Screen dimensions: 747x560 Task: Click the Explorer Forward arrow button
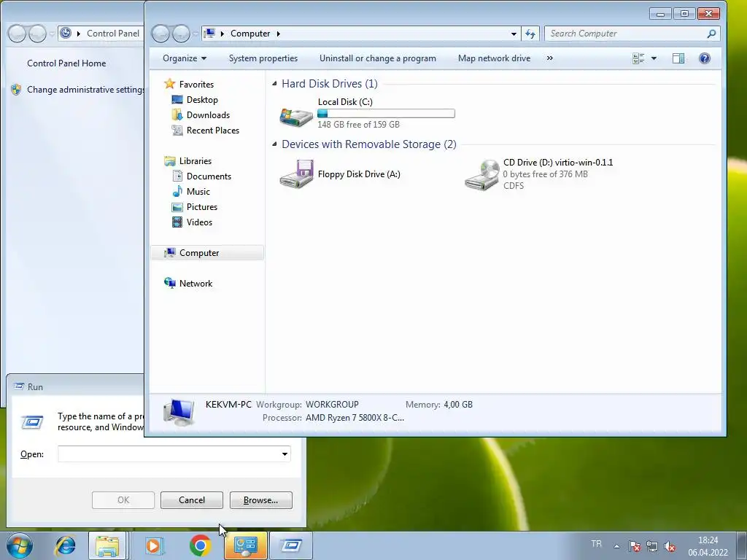click(181, 34)
